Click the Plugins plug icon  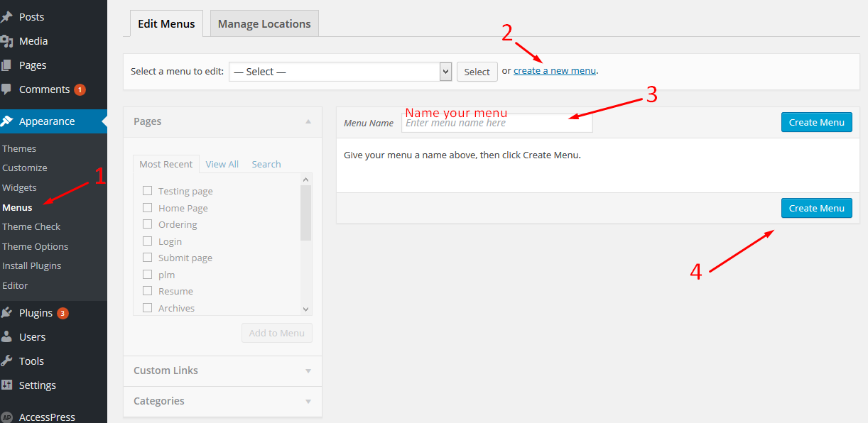(x=7, y=313)
